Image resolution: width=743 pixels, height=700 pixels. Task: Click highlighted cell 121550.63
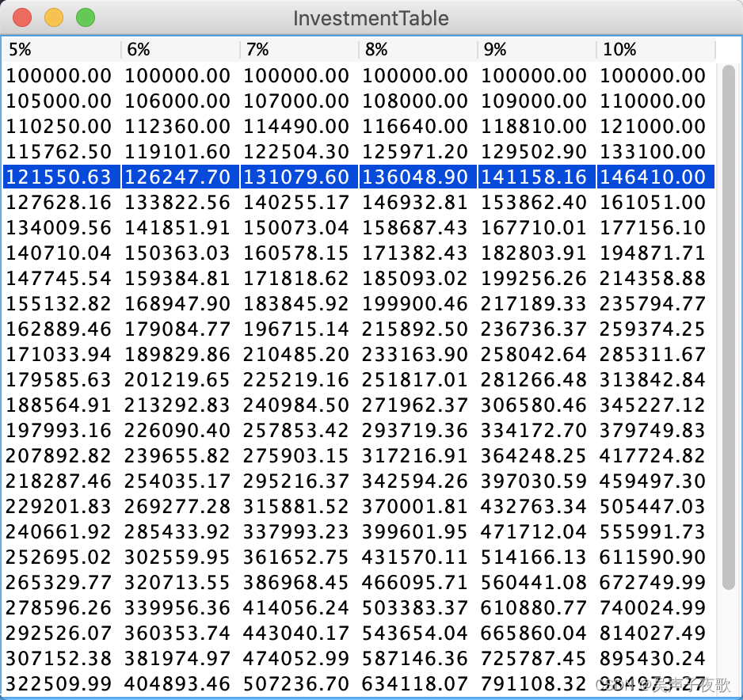[x=62, y=177]
